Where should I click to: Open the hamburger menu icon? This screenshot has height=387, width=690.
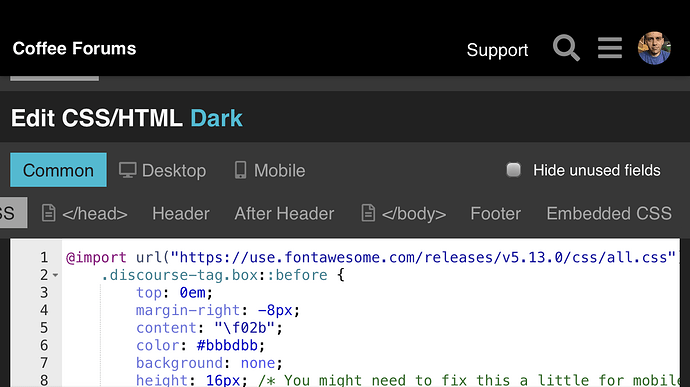(x=610, y=48)
